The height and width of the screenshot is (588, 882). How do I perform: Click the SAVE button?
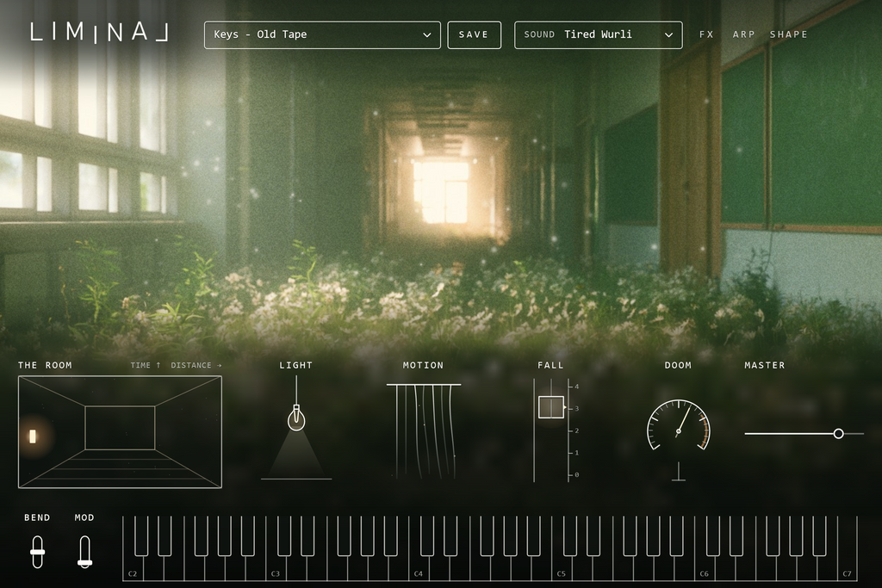(x=475, y=34)
